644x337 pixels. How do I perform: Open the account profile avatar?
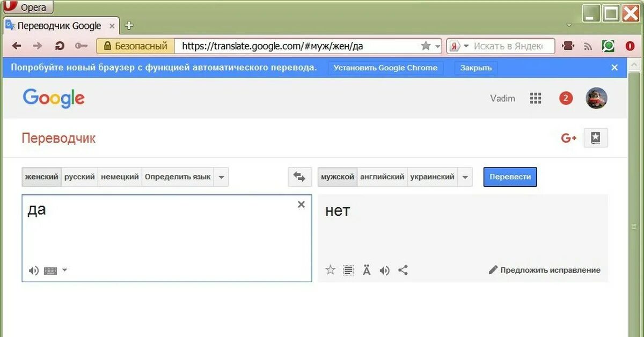coord(597,98)
